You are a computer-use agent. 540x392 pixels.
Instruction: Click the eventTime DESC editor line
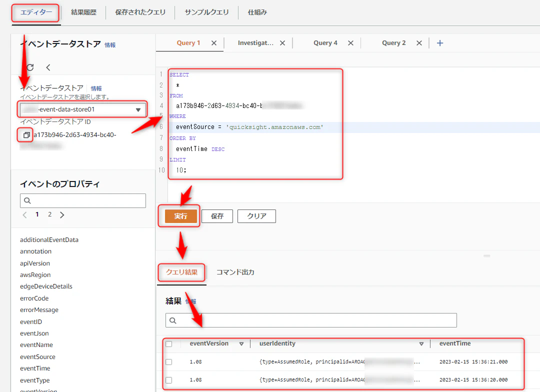(200, 149)
